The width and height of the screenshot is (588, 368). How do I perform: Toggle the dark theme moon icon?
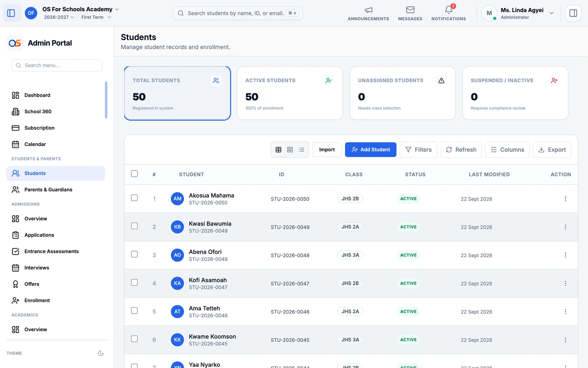click(101, 353)
